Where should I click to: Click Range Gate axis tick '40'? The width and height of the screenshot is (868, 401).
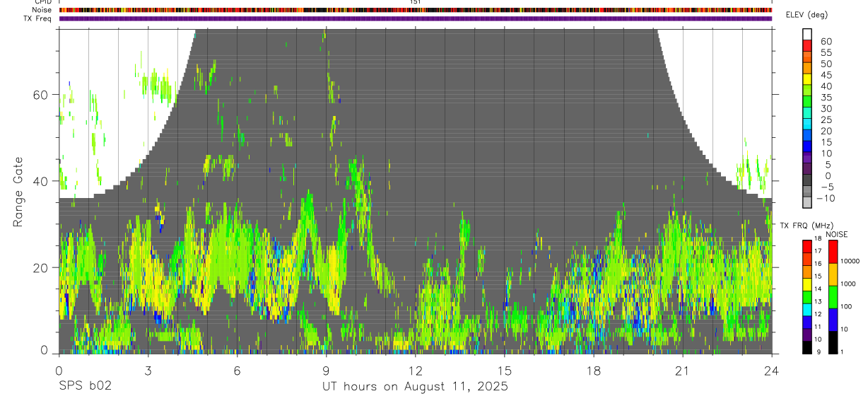point(42,181)
